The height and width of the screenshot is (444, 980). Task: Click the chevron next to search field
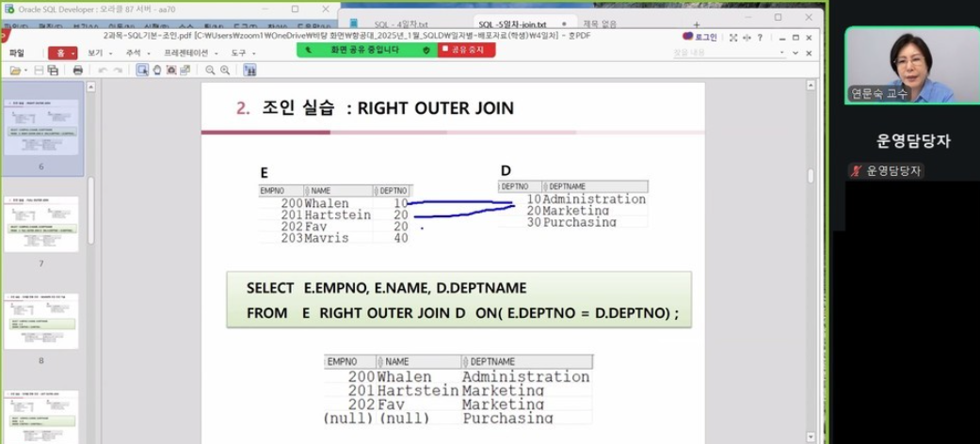pyautogui.click(x=795, y=53)
